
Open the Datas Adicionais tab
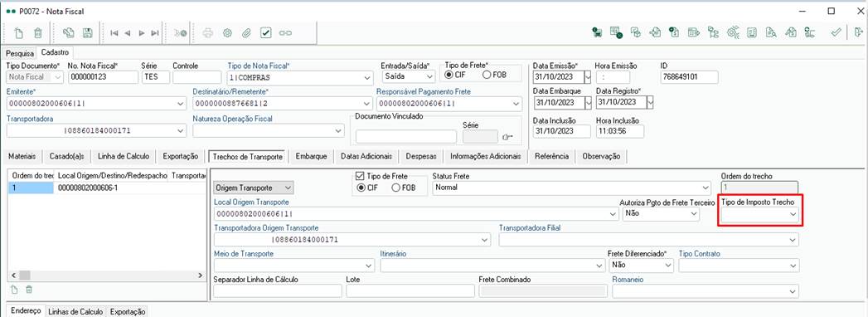366,156
